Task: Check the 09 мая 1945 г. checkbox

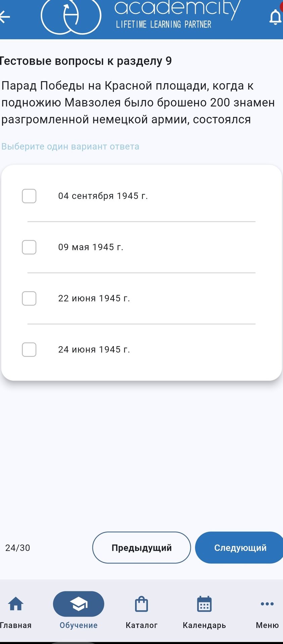Action: click(x=29, y=247)
